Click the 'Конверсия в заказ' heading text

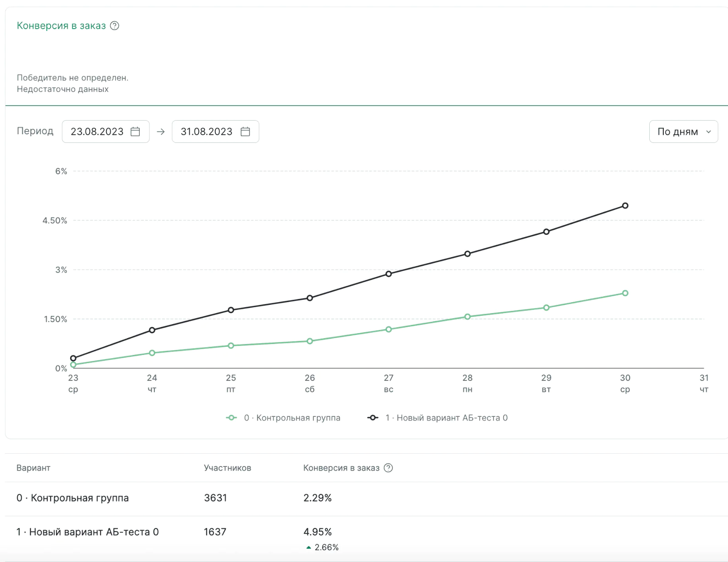(61, 26)
